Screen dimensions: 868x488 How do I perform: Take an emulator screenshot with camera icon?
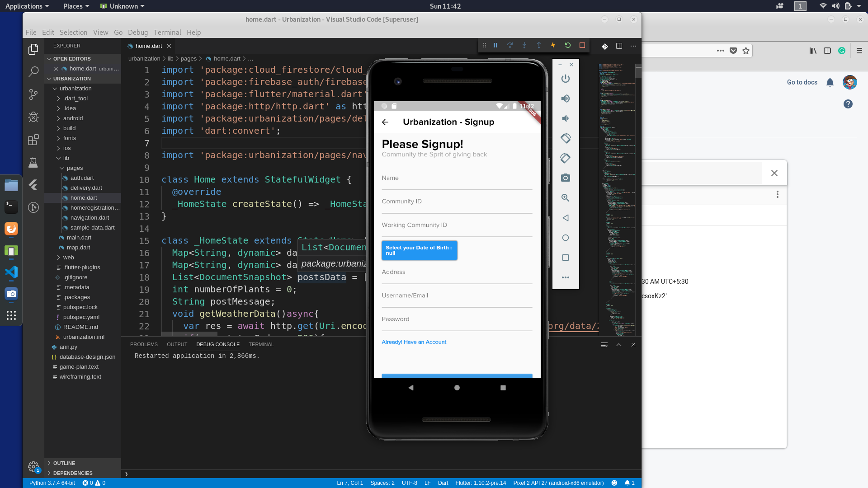(x=565, y=178)
